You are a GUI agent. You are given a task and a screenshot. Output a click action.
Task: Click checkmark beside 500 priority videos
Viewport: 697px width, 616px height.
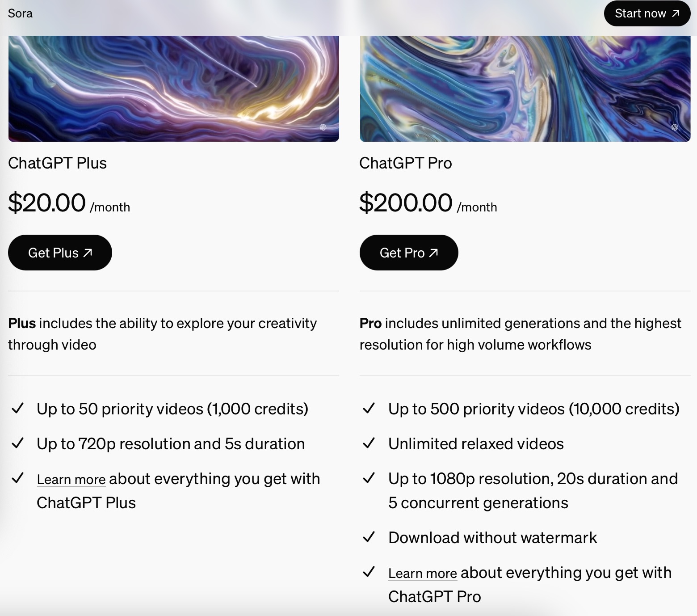(x=369, y=409)
